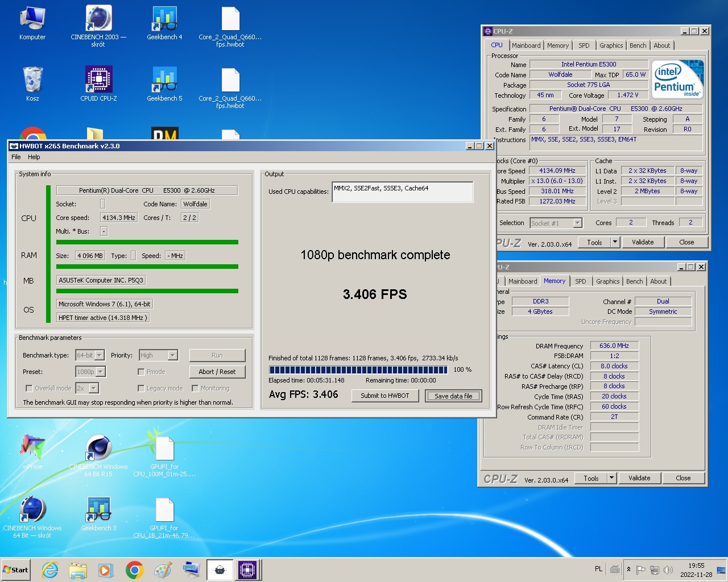This screenshot has height=582, width=728.
Task: Click Validate in upper CPU-Z window
Action: [643, 242]
